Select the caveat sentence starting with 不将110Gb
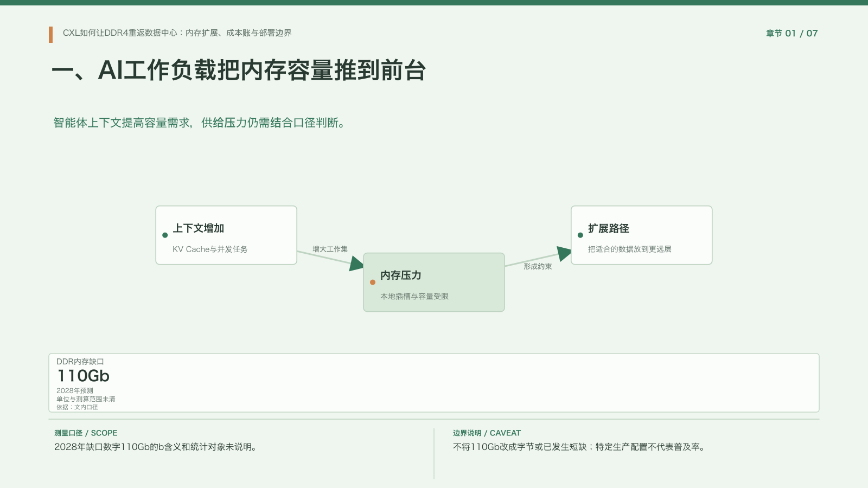Viewport: 868px width, 488px height. 580,447
